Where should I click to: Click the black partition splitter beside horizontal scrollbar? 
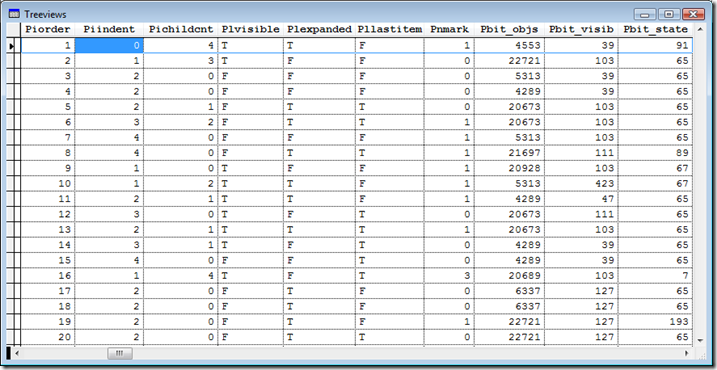pyautogui.click(x=9, y=353)
